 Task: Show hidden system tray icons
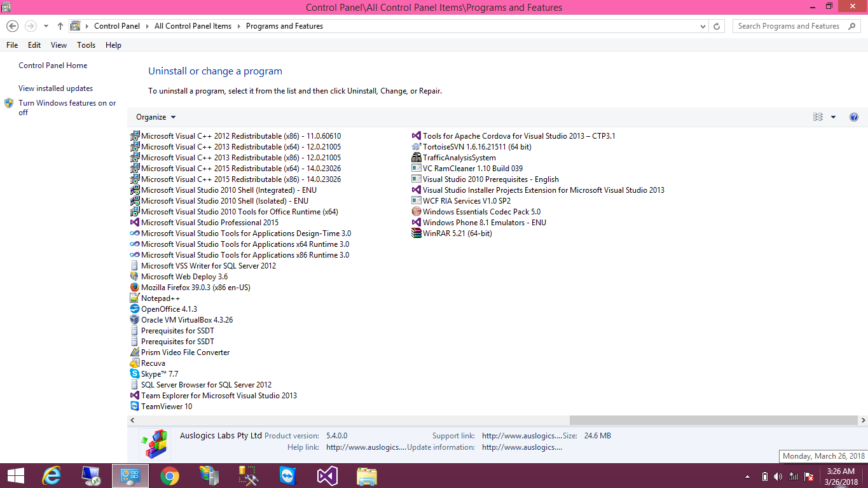tap(747, 477)
